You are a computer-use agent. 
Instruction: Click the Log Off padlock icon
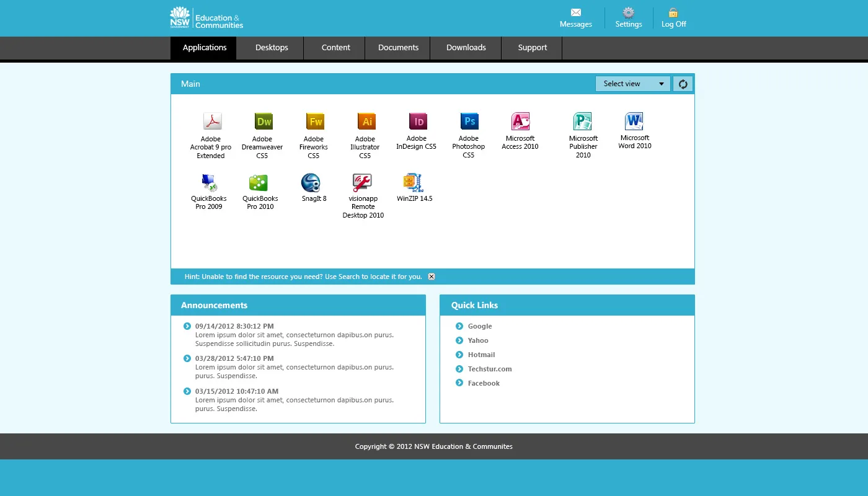pyautogui.click(x=673, y=12)
